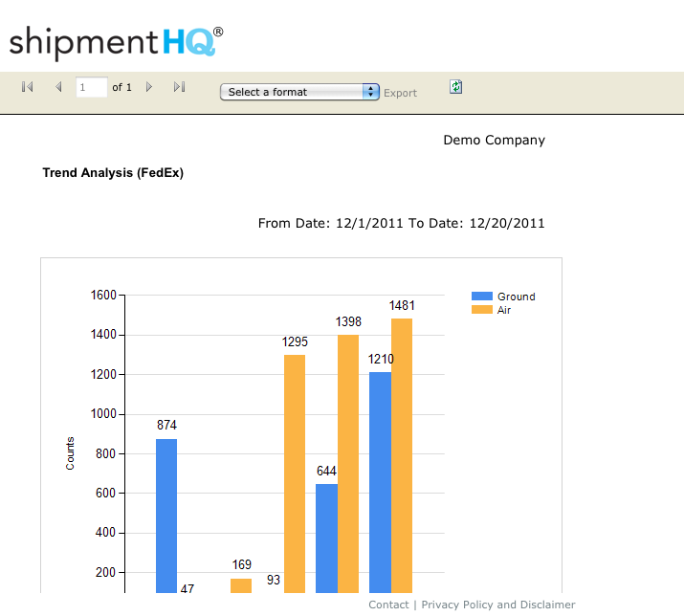Screen dimensions: 684x616
Task: Click the Demo Company text
Action: 495,140
